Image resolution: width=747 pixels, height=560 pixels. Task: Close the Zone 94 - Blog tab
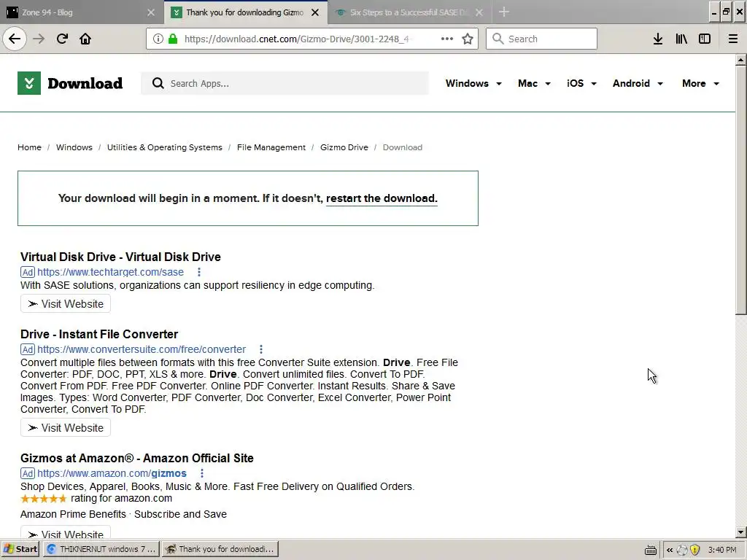tap(151, 12)
